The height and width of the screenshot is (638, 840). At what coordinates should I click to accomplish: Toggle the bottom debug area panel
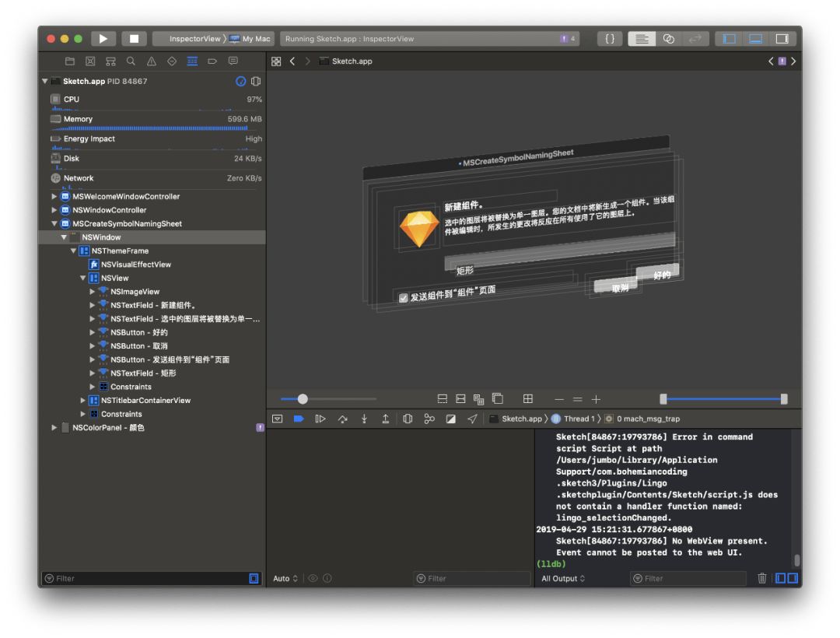(x=755, y=39)
